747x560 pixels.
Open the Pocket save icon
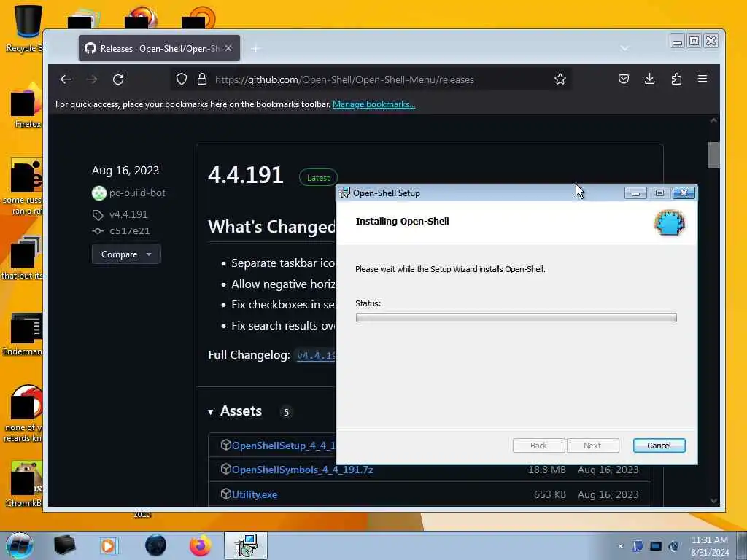click(624, 79)
